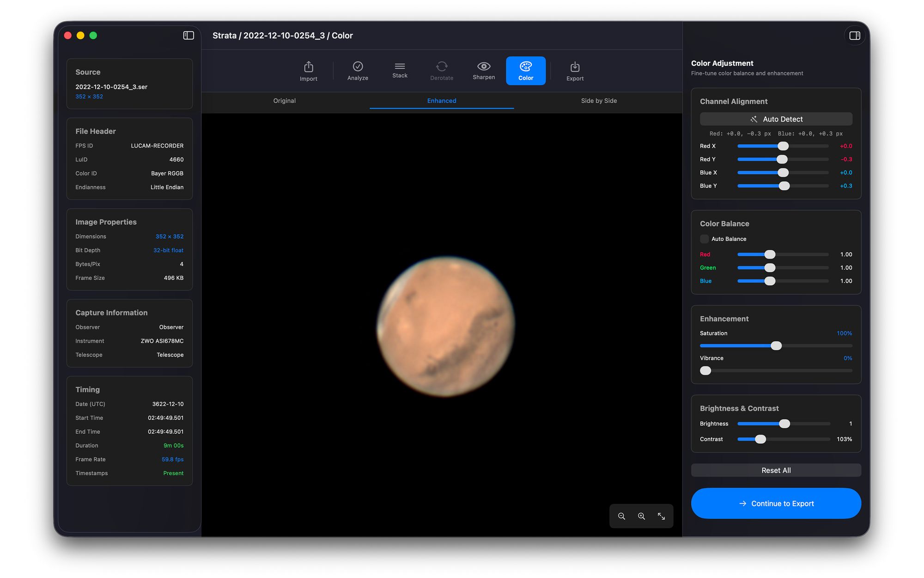Switch to the Side by Side tab
924x578 pixels.
(x=599, y=101)
